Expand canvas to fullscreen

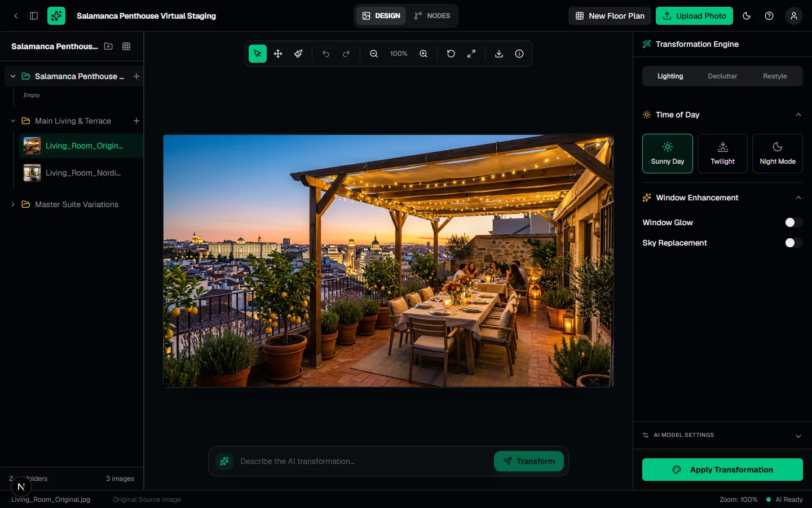pos(471,54)
